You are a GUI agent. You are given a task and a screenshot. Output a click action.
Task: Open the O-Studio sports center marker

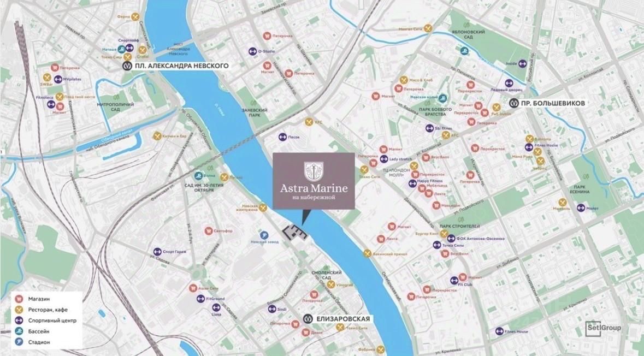click(252, 51)
